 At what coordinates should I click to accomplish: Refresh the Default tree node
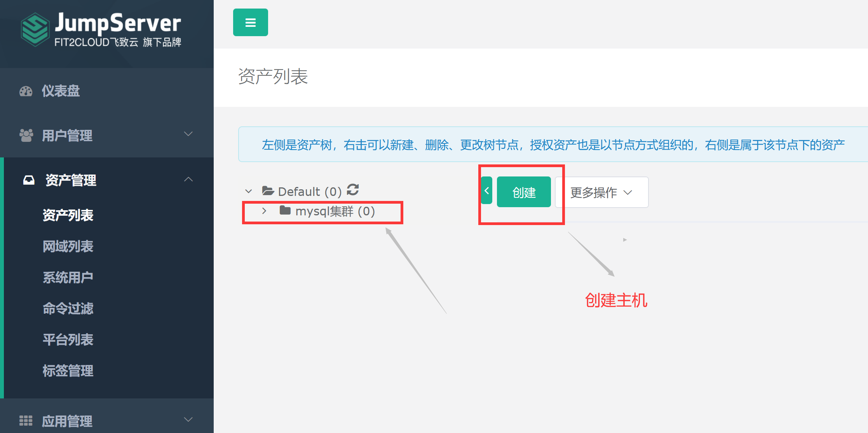pyautogui.click(x=353, y=190)
